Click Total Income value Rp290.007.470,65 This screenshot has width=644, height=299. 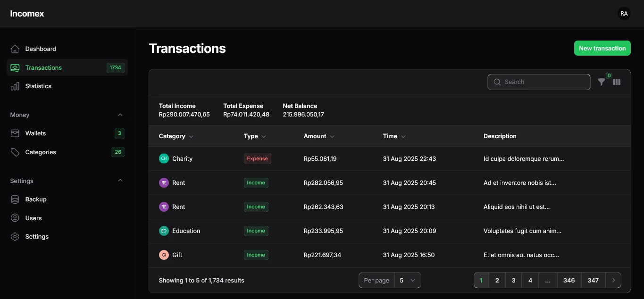[184, 115]
